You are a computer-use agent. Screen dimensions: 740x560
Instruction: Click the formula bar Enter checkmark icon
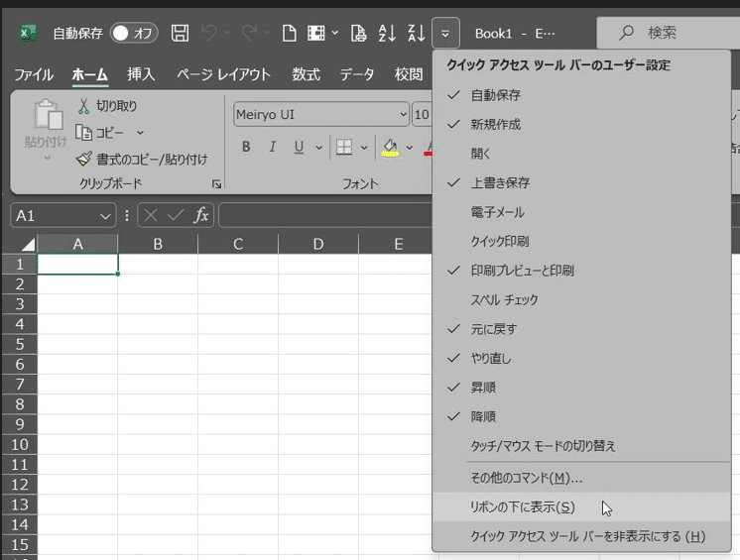click(176, 216)
